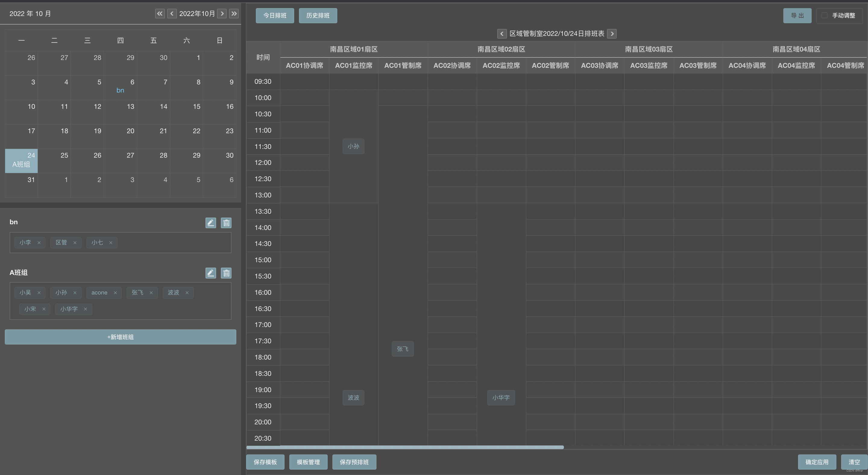Remove 小华宇 tag from A班组
The width and height of the screenshot is (868, 475).
pyautogui.click(x=85, y=309)
